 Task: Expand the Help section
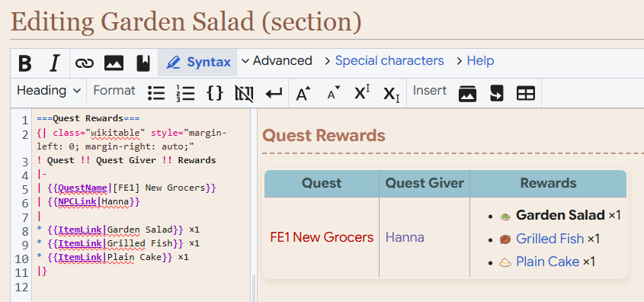[476, 61]
